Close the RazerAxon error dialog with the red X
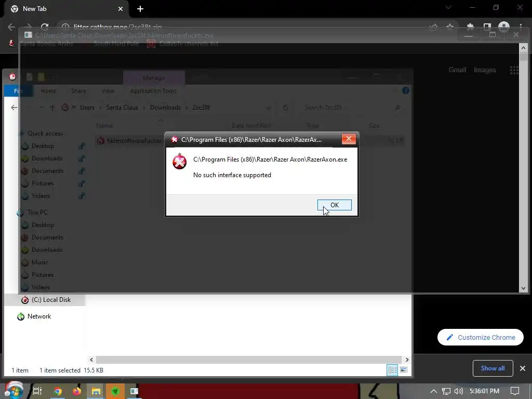Image resolution: width=532 pixels, height=399 pixels. (x=349, y=139)
